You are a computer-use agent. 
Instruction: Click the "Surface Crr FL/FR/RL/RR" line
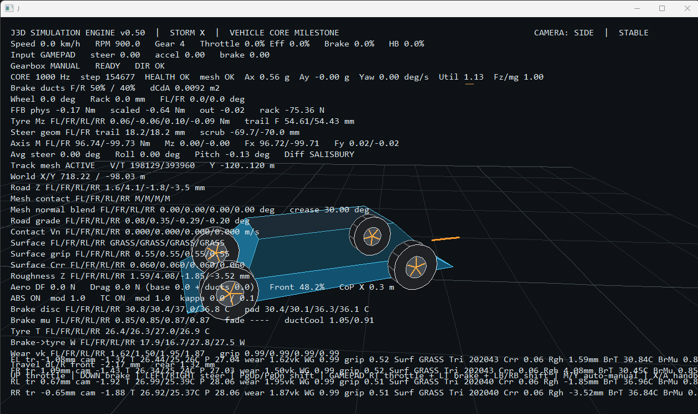point(127,265)
